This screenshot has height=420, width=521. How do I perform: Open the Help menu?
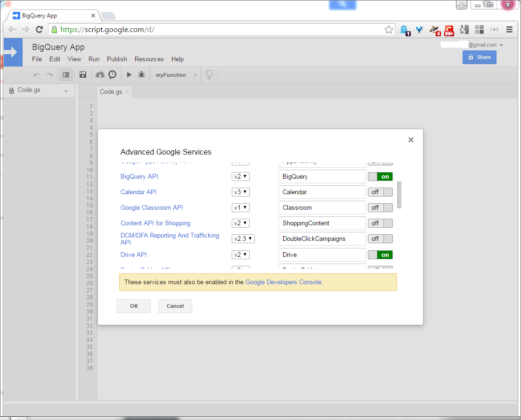coord(178,59)
